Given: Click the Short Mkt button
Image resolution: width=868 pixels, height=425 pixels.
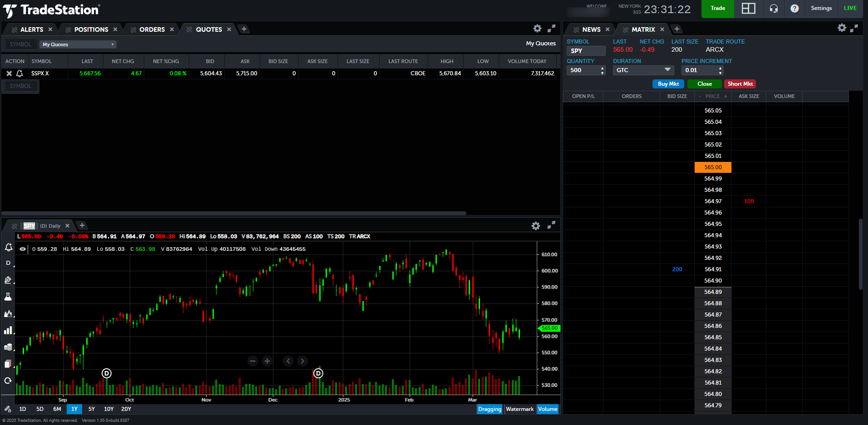Looking at the screenshot, I should click(x=740, y=84).
